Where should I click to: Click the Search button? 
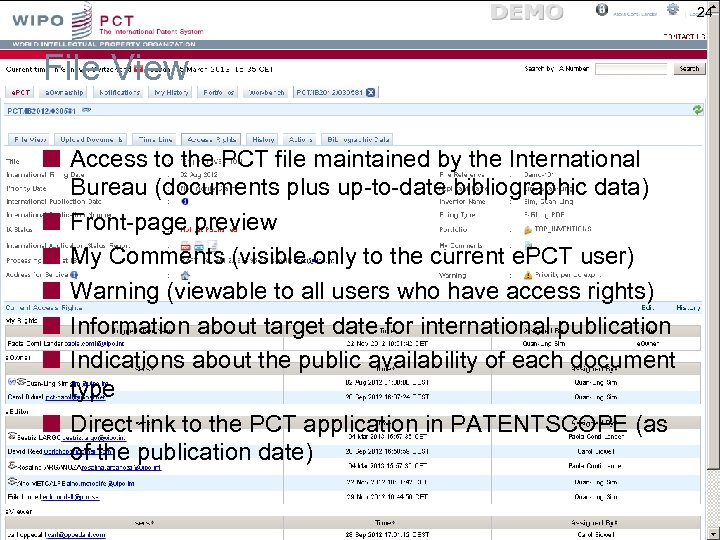pos(689,68)
